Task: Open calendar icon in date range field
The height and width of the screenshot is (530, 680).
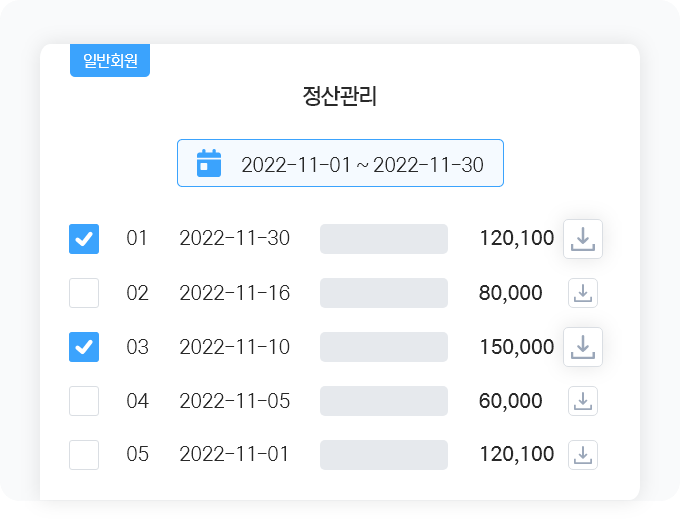Action: click(x=209, y=163)
